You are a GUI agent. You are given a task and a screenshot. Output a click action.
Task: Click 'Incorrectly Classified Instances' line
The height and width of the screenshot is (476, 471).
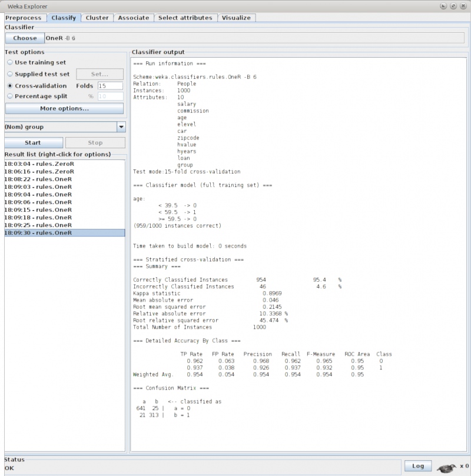coord(237,287)
